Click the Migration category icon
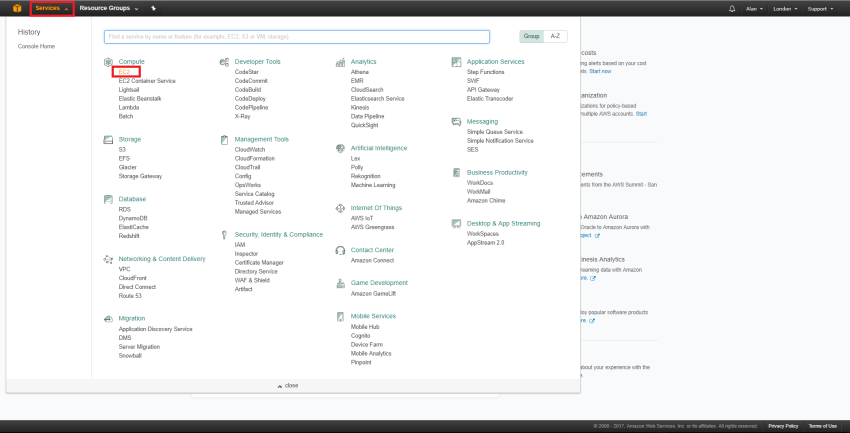 click(108, 319)
